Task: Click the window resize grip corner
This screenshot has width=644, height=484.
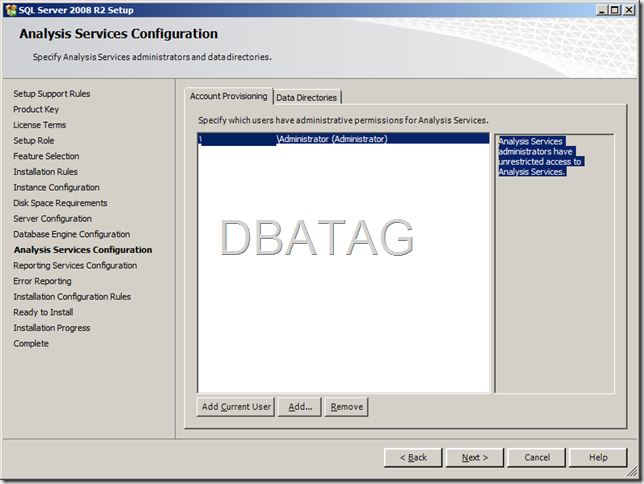Action: point(632,473)
